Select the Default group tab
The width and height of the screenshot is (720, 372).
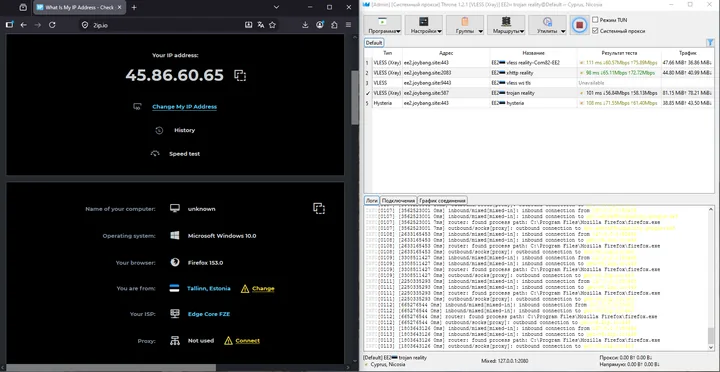point(374,43)
